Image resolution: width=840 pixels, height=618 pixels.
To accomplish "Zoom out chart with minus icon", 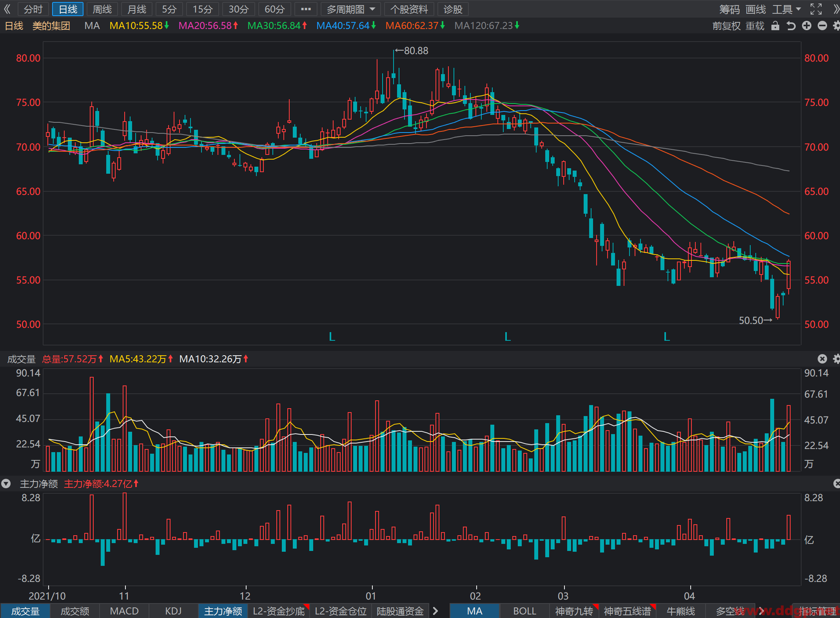I will tap(822, 26).
